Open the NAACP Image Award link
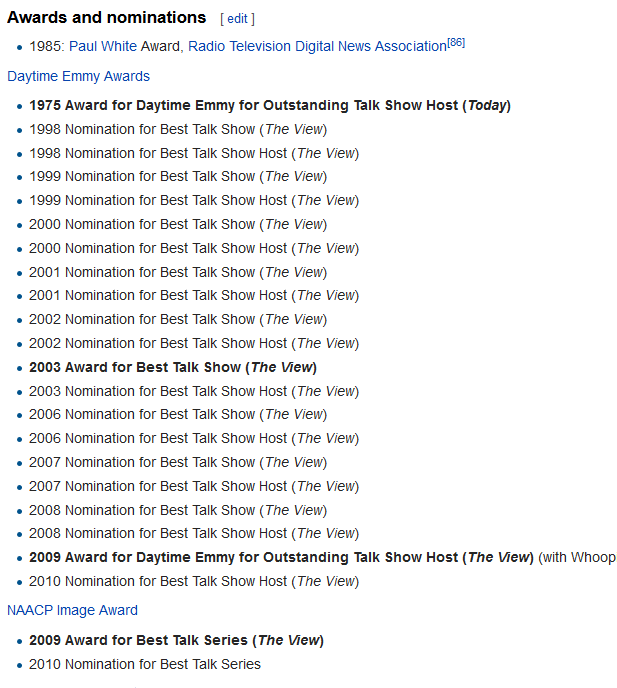This screenshot has height=688, width=617. (x=72, y=610)
